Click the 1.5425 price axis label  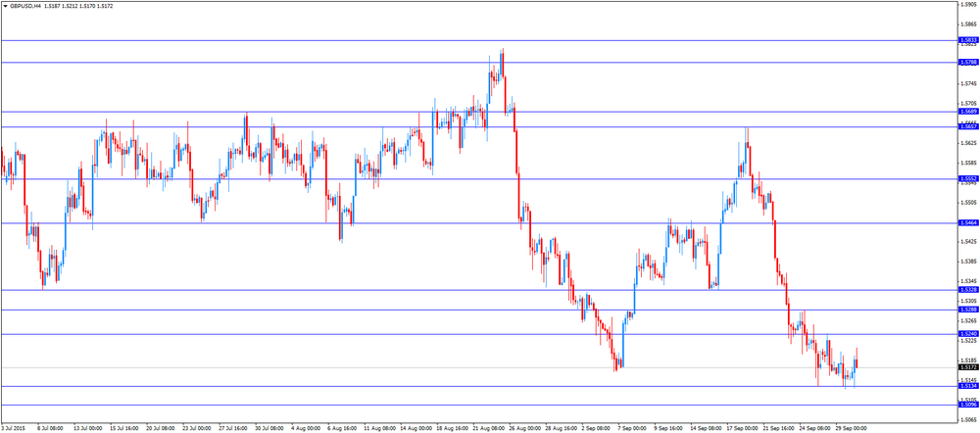click(x=969, y=242)
